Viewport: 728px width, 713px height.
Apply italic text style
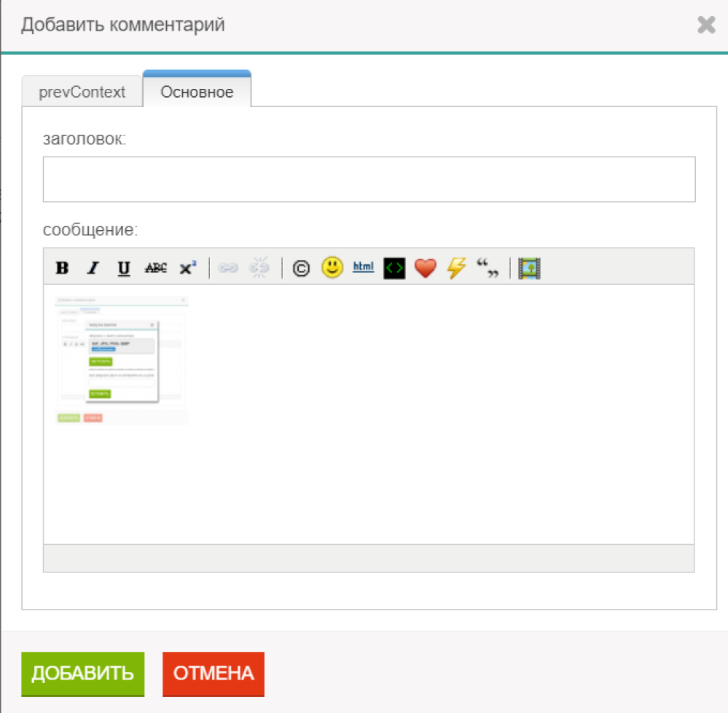tap(93, 268)
